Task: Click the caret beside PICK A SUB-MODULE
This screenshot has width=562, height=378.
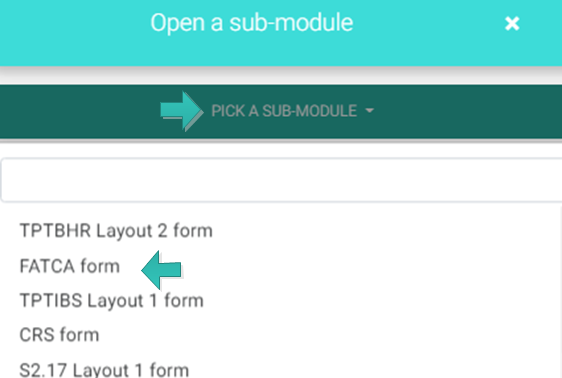Action: tap(370, 111)
